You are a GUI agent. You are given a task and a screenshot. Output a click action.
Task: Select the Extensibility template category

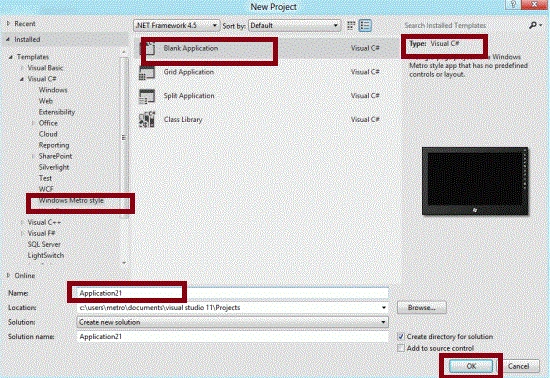coord(57,112)
